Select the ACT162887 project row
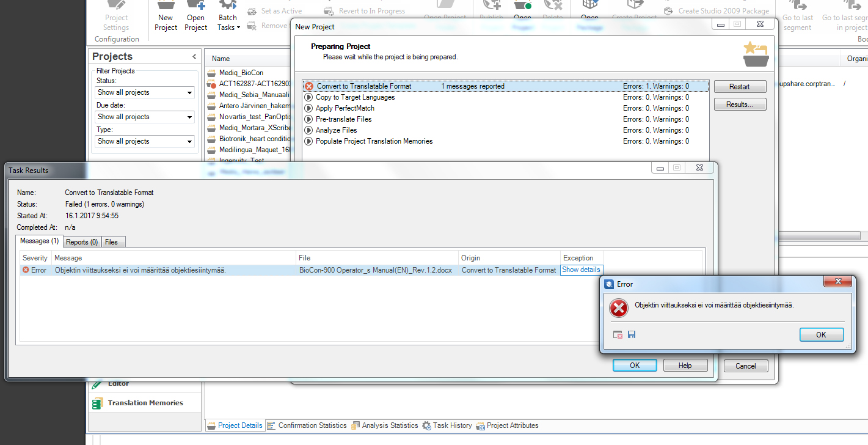This screenshot has height=445, width=868. (x=248, y=84)
